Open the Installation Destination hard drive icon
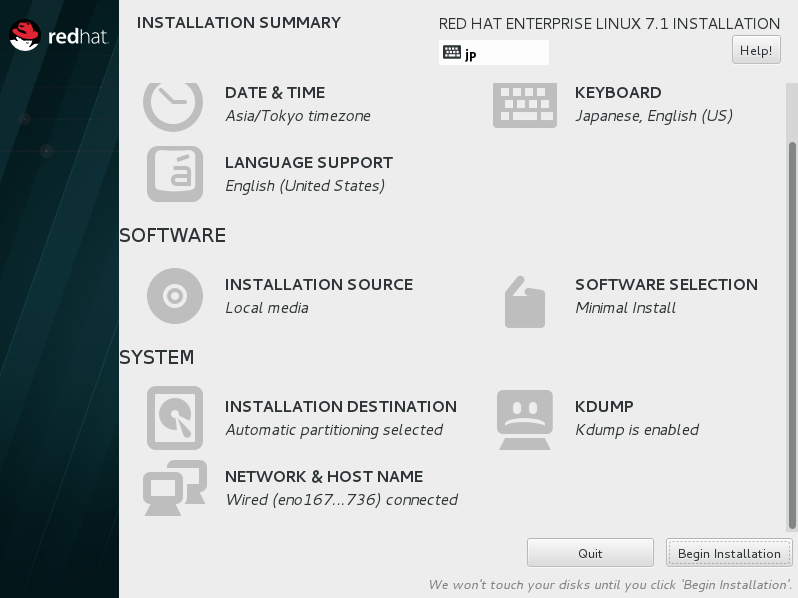 [175, 418]
